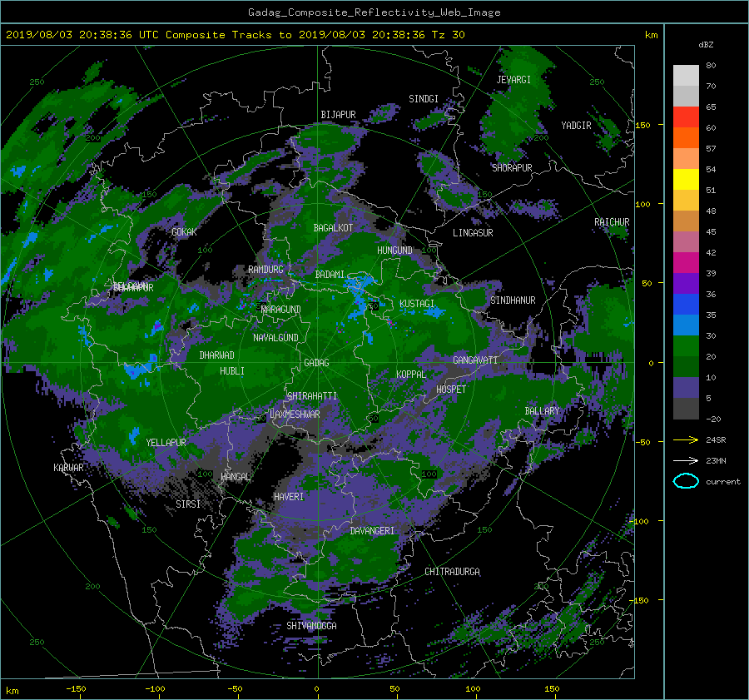
Task: Click the RAICHUR city label
Action: (x=612, y=222)
